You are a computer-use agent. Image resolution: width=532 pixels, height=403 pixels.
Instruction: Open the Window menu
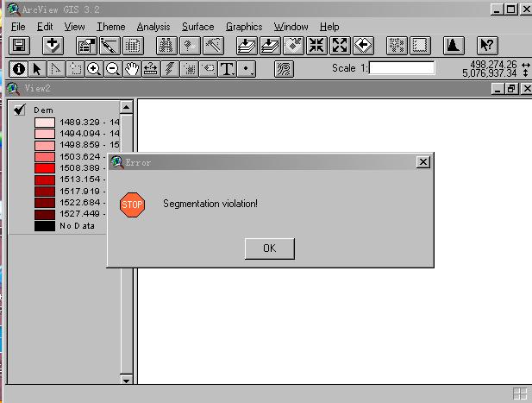click(291, 27)
